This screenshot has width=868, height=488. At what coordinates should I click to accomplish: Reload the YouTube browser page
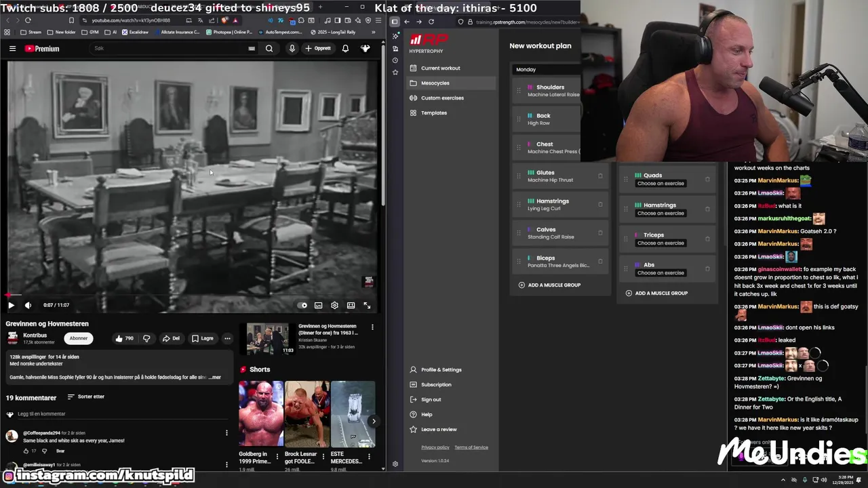(28, 20)
